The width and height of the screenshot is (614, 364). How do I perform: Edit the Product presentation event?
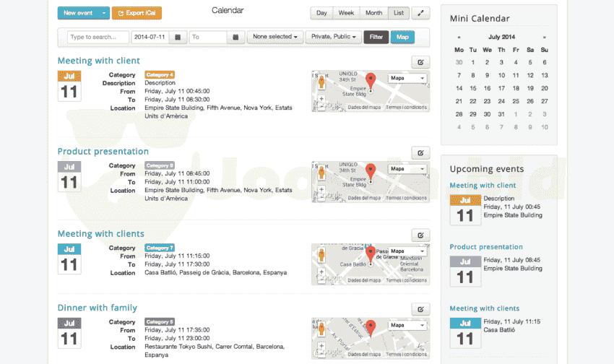[420, 152]
